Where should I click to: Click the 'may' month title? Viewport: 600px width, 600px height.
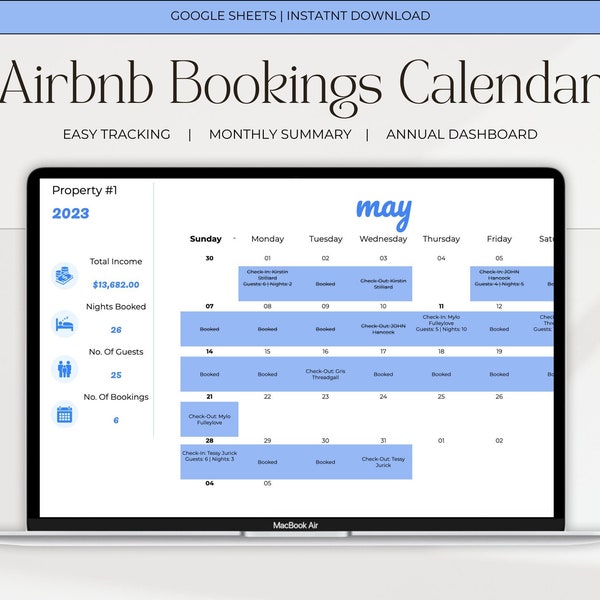[x=384, y=214]
